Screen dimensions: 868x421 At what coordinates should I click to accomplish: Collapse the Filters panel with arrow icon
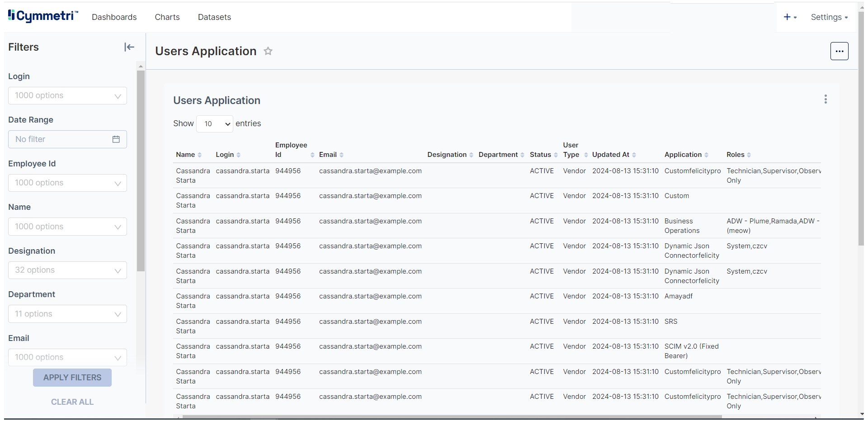point(129,47)
